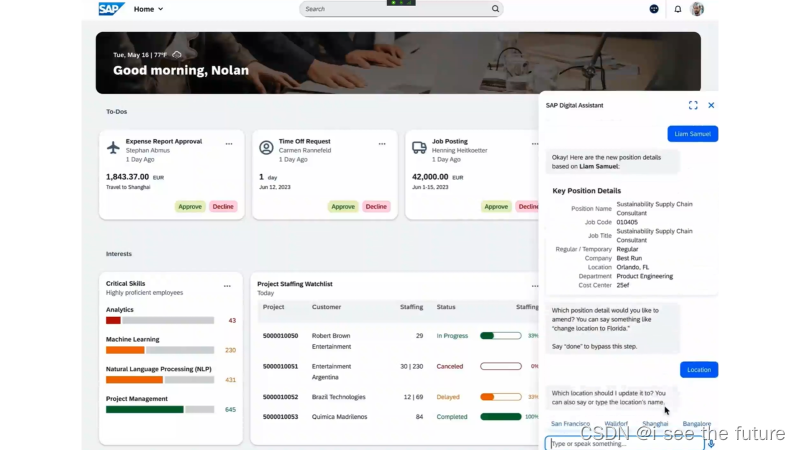Approve the Job Posting
The width and height of the screenshot is (800, 450).
click(x=496, y=207)
